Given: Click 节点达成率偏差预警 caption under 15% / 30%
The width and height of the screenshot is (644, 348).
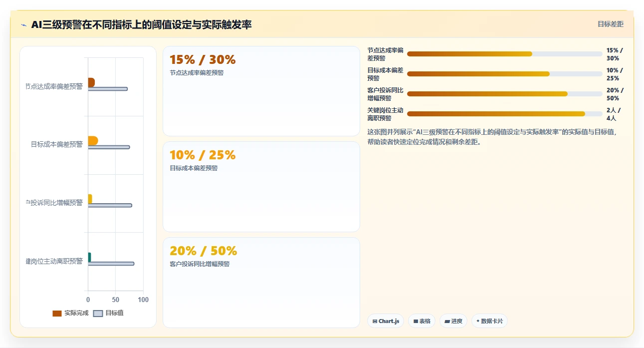Looking at the screenshot, I should point(197,72).
